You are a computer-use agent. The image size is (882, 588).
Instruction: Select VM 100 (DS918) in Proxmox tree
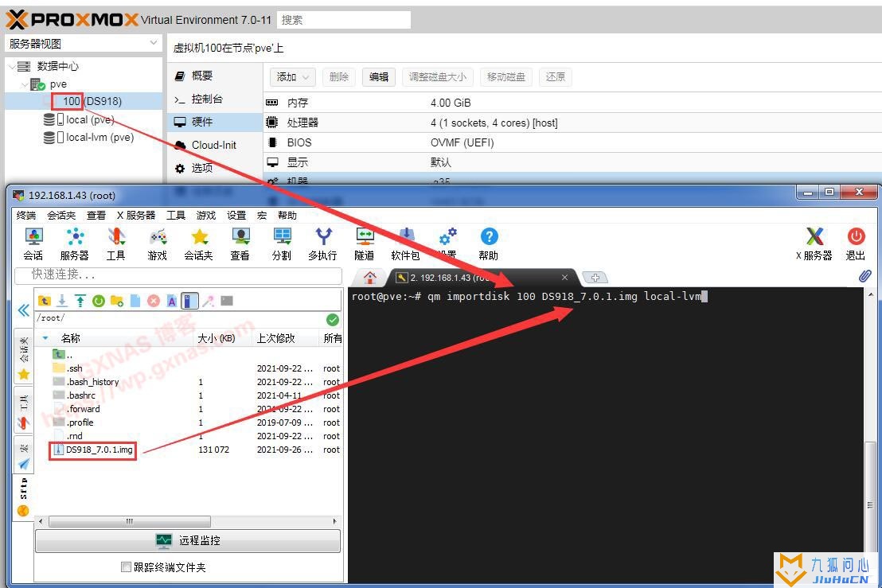(84, 101)
